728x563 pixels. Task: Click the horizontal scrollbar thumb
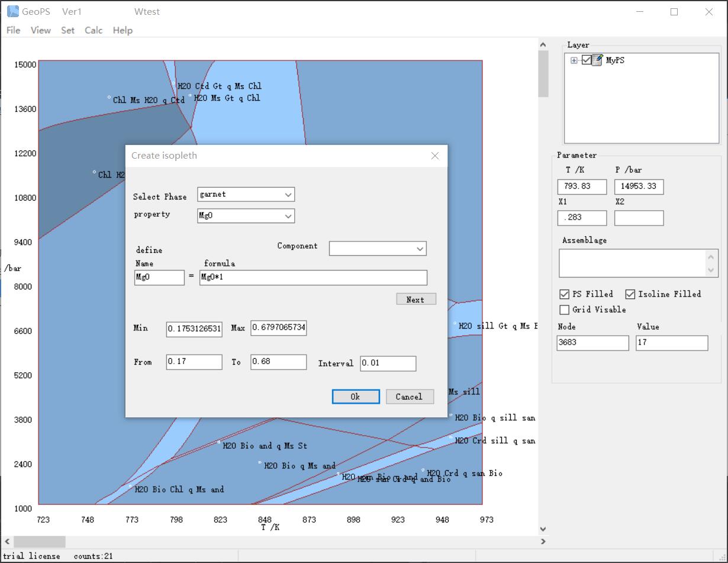40,542
